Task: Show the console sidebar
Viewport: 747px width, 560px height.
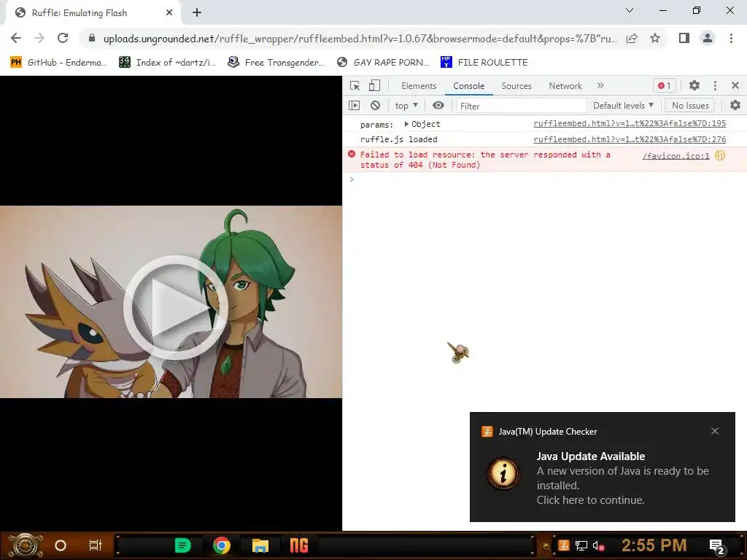Action: [354, 105]
